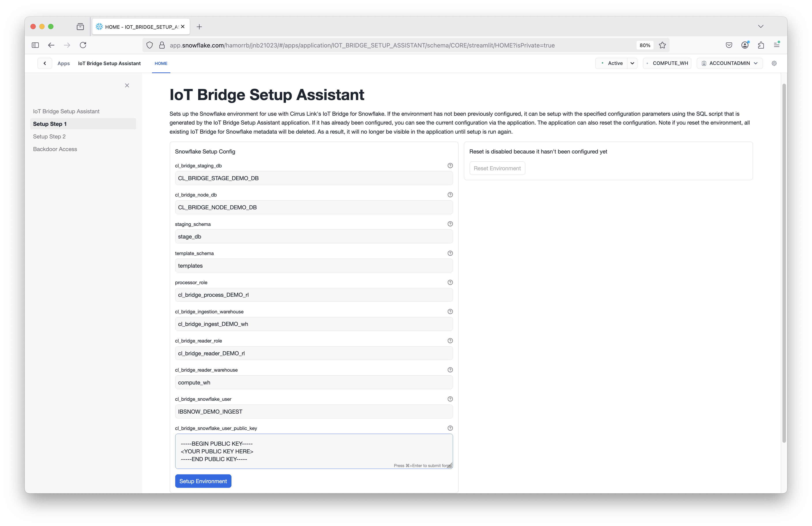Click the tracking protection shield icon
812x526 pixels.
pos(149,45)
